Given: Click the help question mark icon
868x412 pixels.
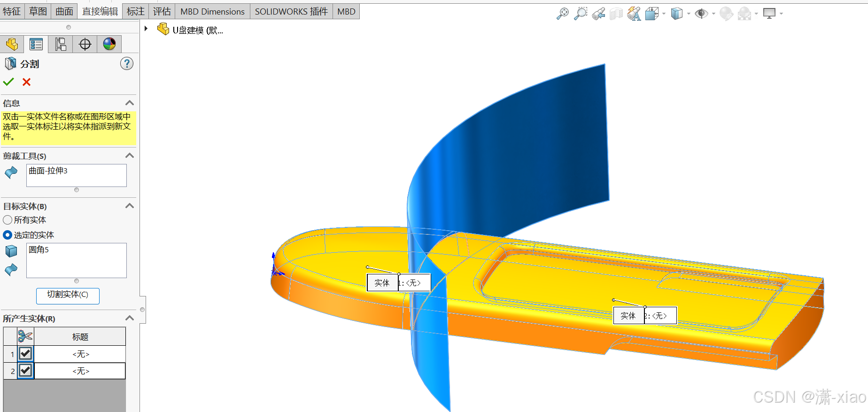Looking at the screenshot, I should [x=127, y=63].
